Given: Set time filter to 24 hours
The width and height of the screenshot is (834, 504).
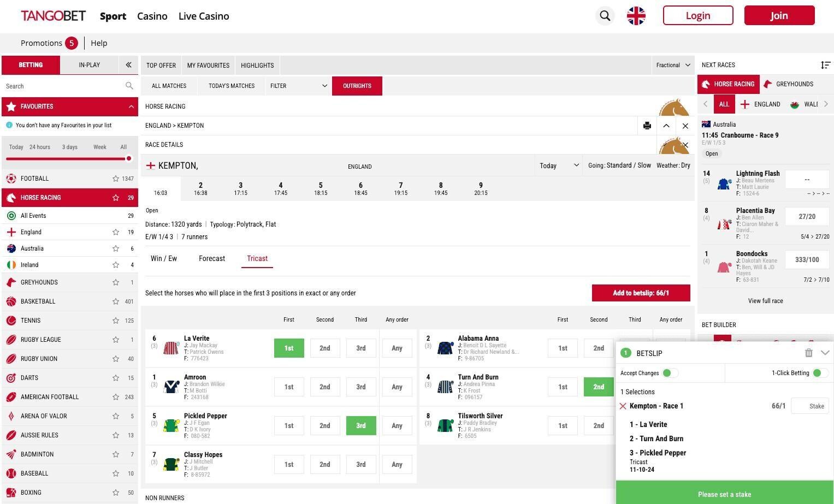Looking at the screenshot, I should 40,147.
